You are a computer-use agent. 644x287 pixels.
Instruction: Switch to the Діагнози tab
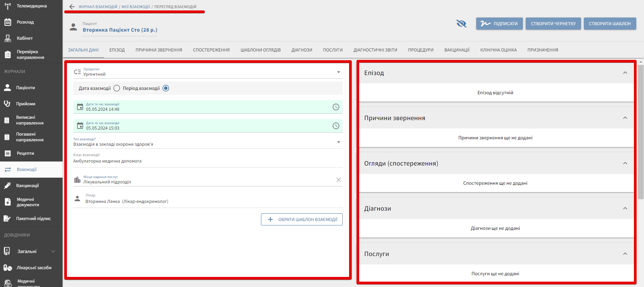[302, 50]
